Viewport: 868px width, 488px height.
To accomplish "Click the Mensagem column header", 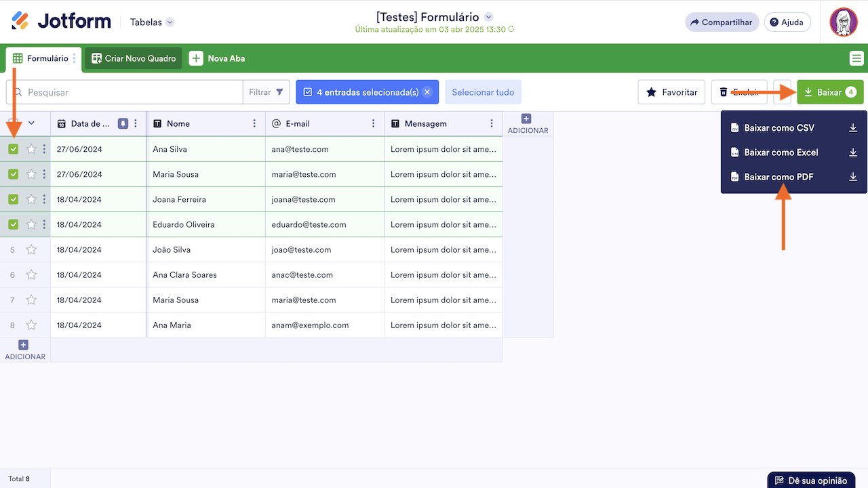I will [443, 123].
